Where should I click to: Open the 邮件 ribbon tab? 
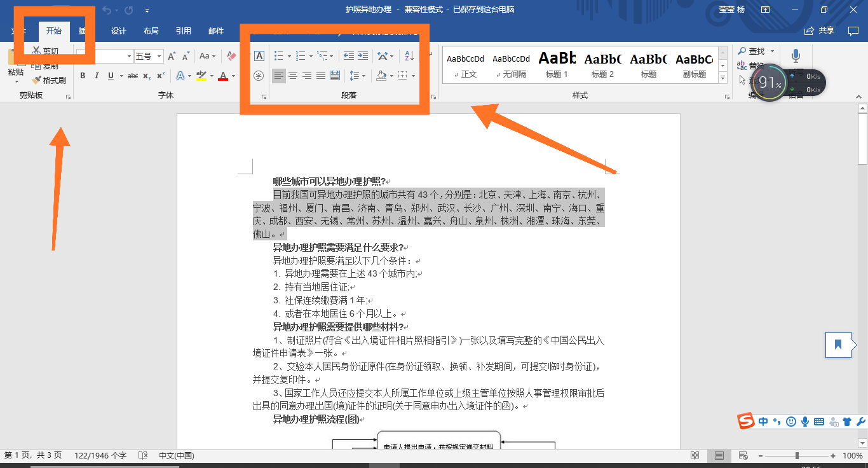pyautogui.click(x=216, y=31)
